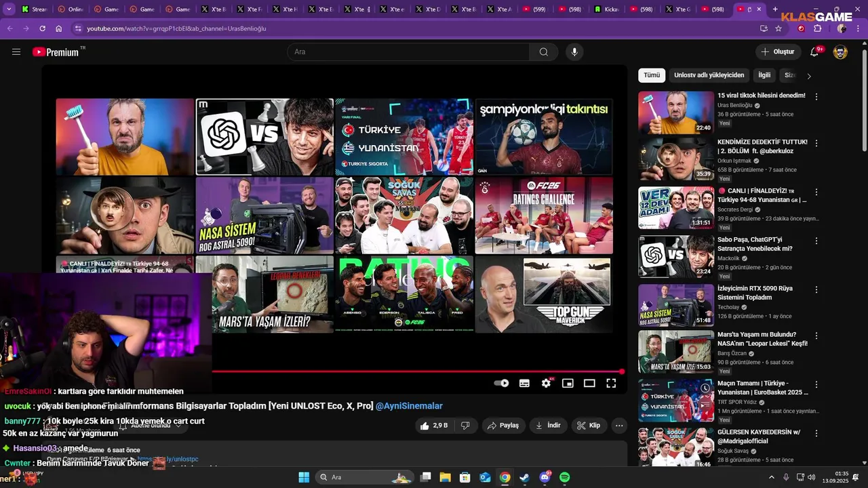View site information icon in address bar
The width and height of the screenshot is (868, 488).
tap(78, 28)
